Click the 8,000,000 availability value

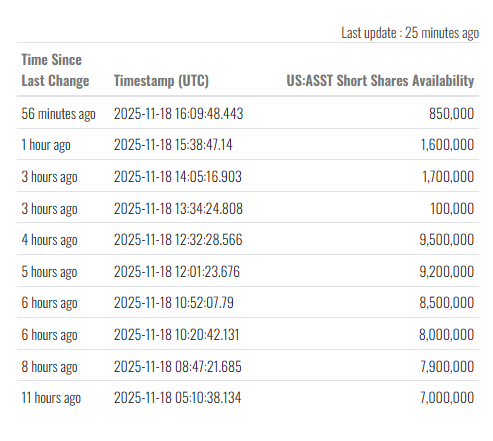[x=446, y=335]
